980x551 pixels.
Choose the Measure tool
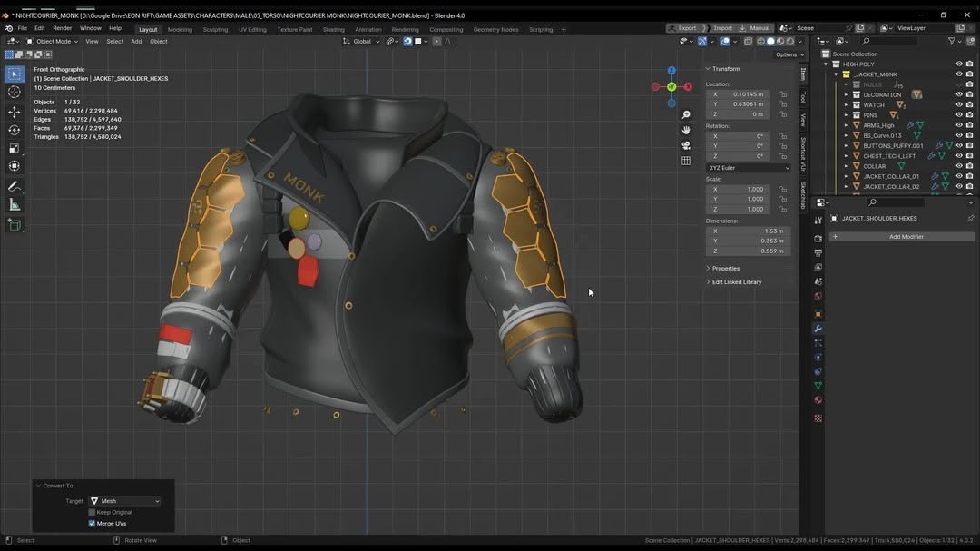coord(15,205)
